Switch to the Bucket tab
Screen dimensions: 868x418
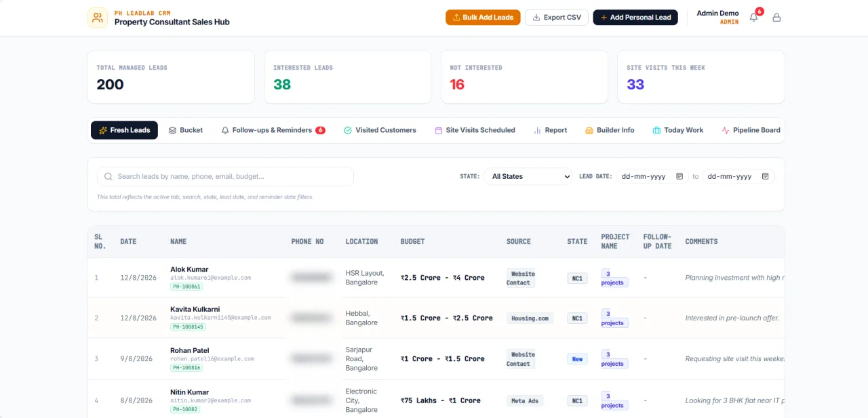pos(186,130)
